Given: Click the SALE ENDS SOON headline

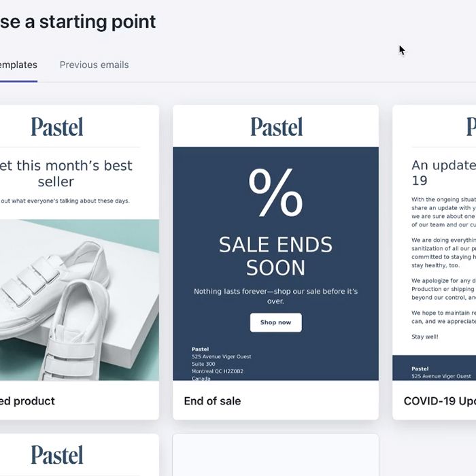Looking at the screenshot, I should [275, 256].
